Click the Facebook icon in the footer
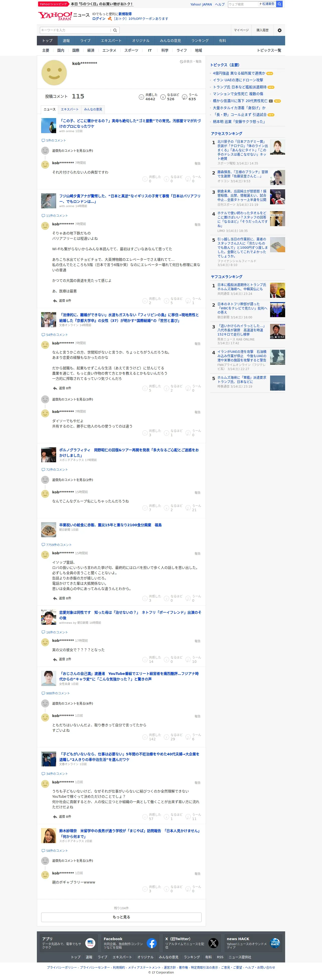Image resolution: width=322 pixels, height=980 pixels. 151,943
